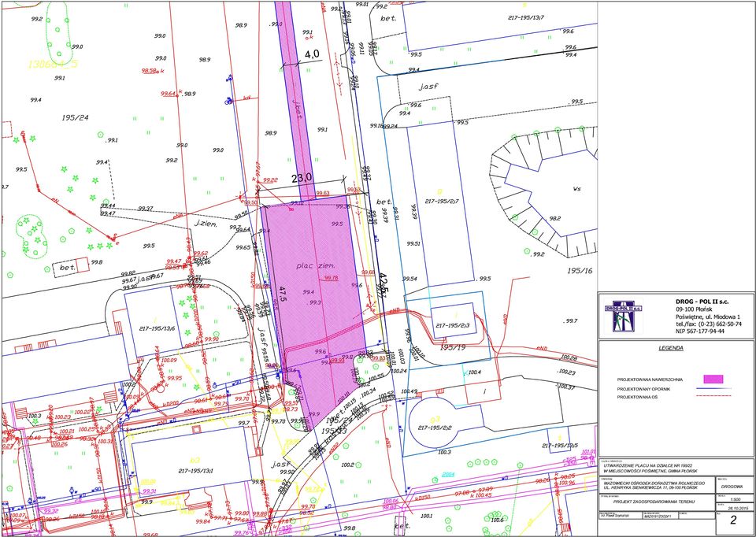The height and width of the screenshot is (537, 756).
Task: Click the '195/19' parcel number
Action: [x=453, y=346]
